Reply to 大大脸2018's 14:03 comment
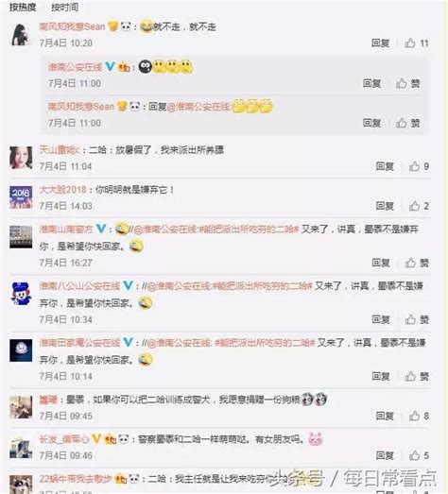The height and width of the screenshot is (494, 448). (385, 206)
